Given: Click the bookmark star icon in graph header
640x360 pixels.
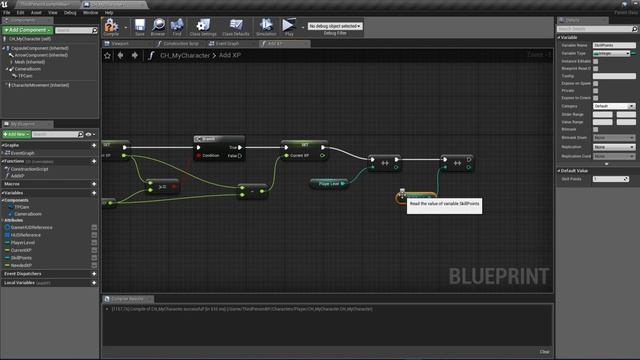Looking at the screenshot, I should [x=107, y=56].
